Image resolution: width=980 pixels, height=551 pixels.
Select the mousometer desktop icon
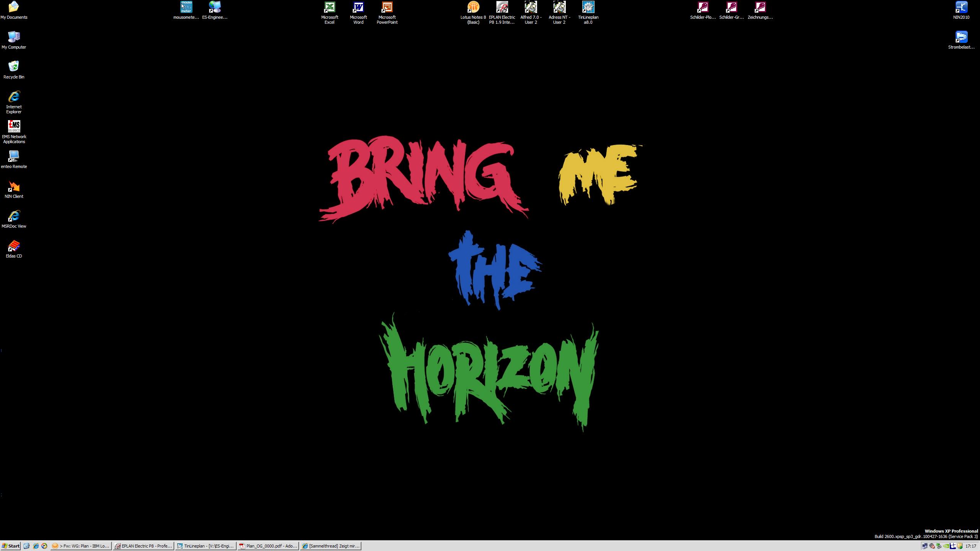[x=186, y=8]
